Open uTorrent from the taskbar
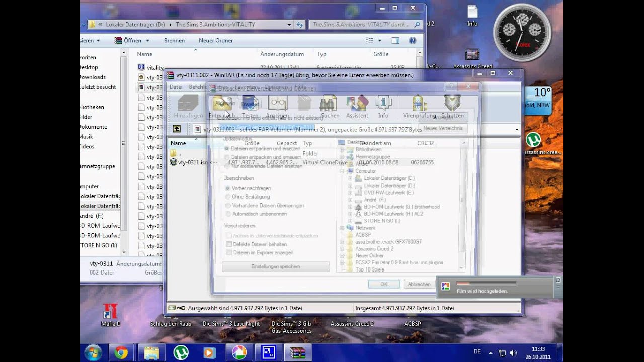The height and width of the screenshot is (362, 644). click(181, 352)
